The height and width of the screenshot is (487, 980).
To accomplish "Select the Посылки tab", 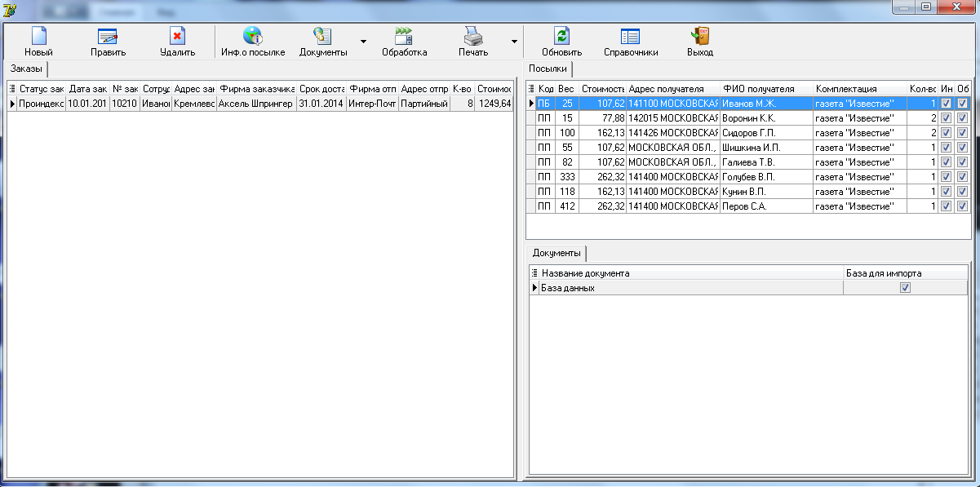I will [548, 69].
